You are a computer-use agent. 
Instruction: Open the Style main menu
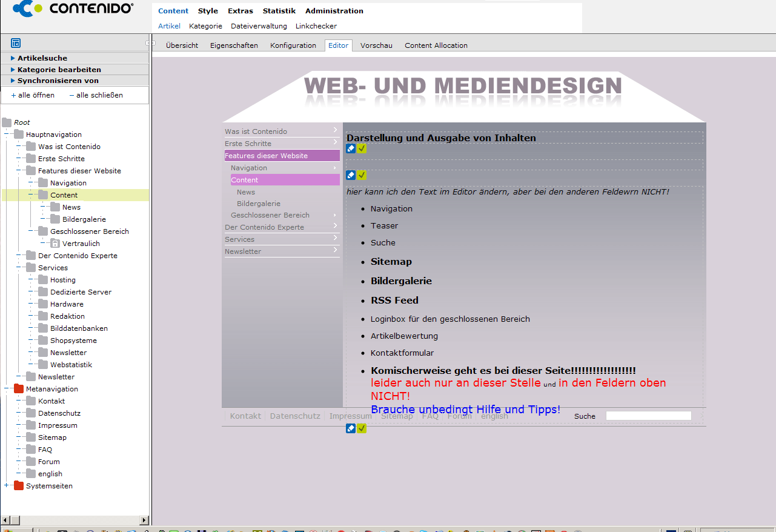[208, 11]
